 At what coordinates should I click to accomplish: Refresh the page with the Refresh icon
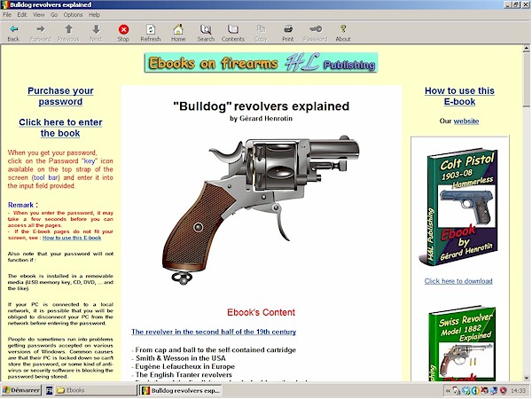151,33
